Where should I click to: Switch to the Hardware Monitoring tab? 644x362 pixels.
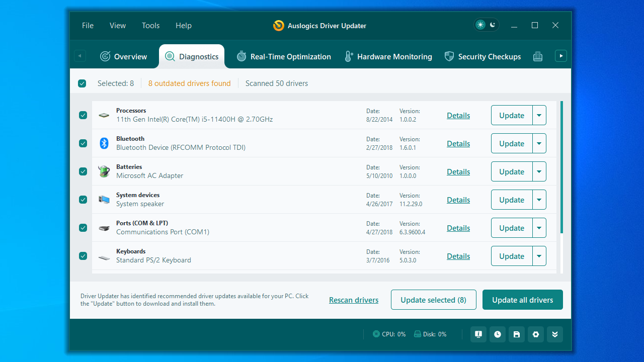[x=388, y=56]
